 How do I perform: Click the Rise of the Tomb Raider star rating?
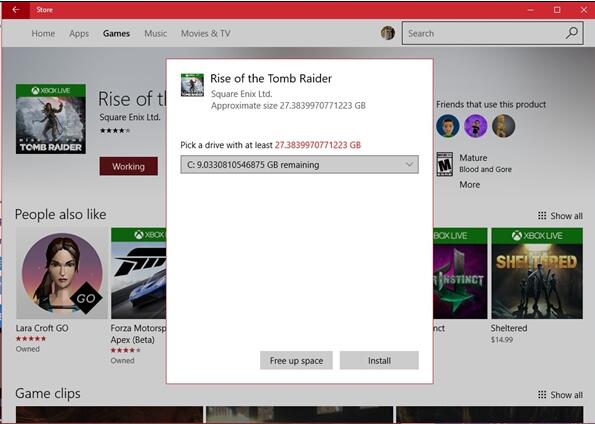coord(115,131)
